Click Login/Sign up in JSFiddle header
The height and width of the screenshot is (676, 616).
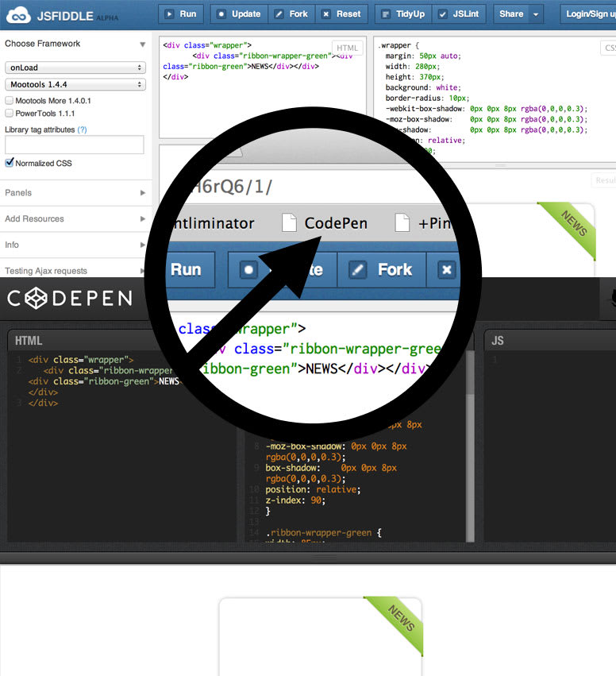point(588,14)
